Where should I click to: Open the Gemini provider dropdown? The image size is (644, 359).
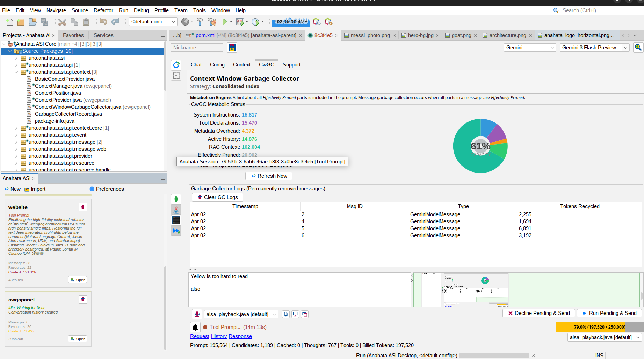point(530,48)
